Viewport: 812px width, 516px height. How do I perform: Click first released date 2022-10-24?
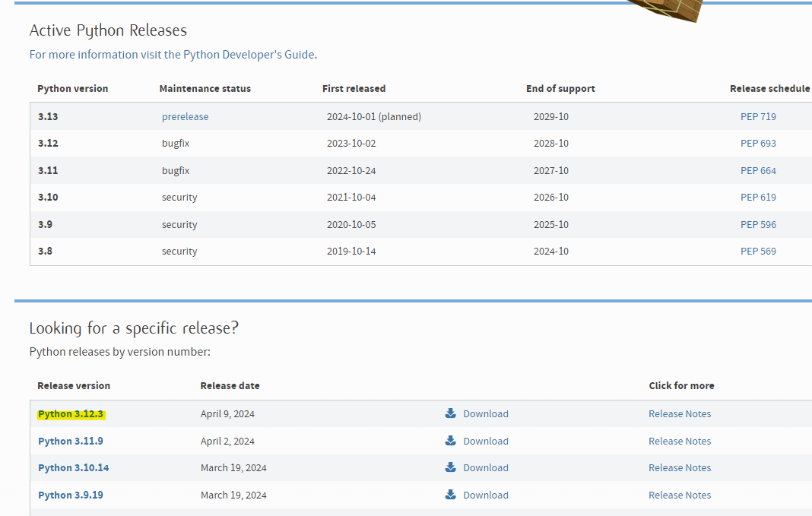click(351, 170)
